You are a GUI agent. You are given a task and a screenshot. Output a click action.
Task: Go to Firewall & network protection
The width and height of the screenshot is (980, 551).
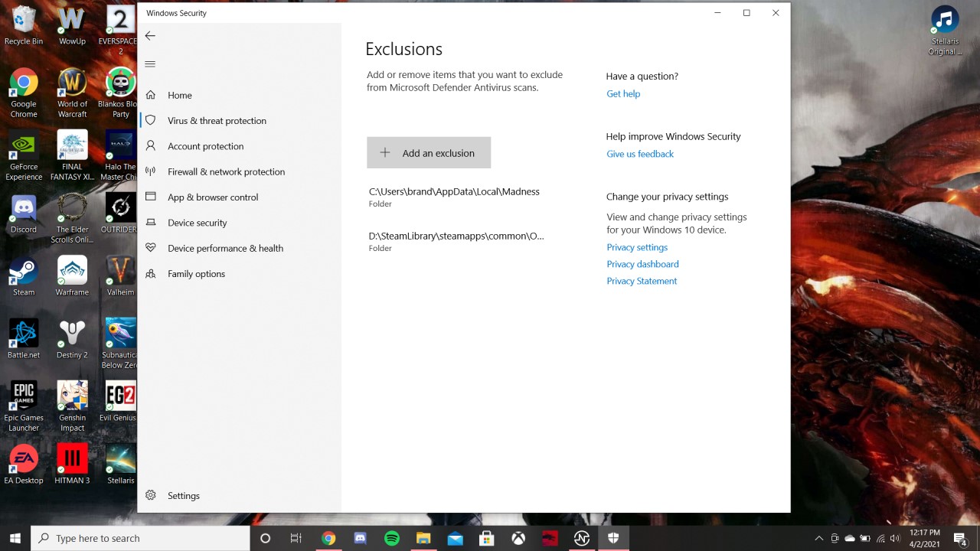(226, 172)
